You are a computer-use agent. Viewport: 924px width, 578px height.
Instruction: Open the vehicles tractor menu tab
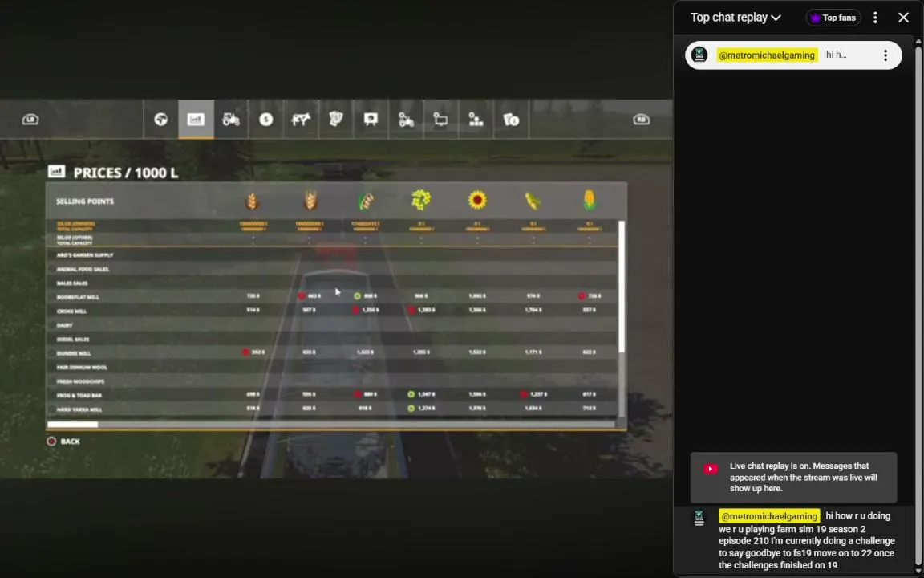231,120
